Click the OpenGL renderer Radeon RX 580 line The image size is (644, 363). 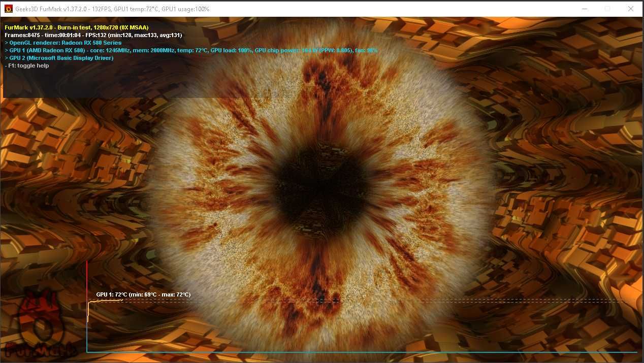(63, 43)
